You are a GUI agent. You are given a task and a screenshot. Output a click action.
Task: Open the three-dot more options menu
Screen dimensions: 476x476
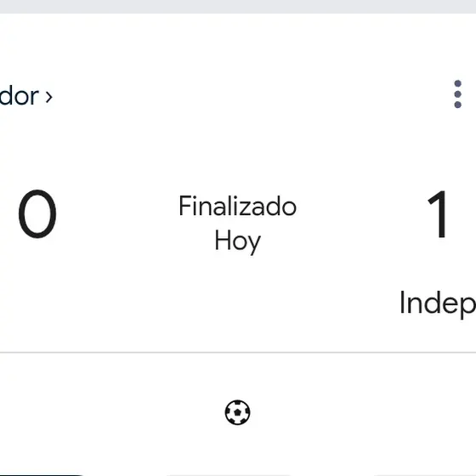[x=457, y=94]
